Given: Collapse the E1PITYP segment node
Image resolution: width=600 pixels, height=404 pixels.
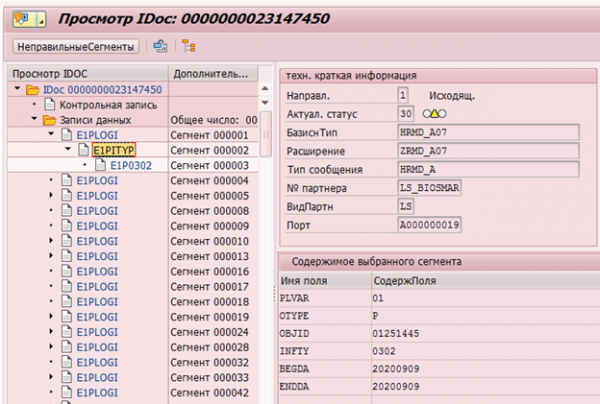Looking at the screenshot, I should point(68,150).
